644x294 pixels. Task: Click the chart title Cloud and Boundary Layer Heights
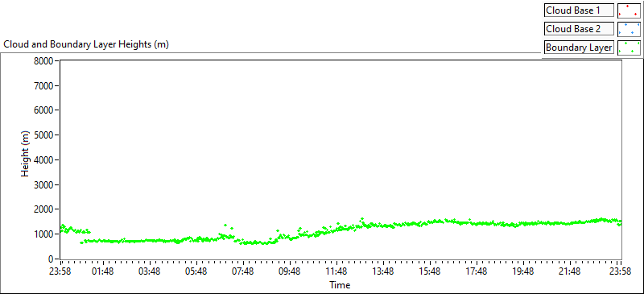[86, 44]
